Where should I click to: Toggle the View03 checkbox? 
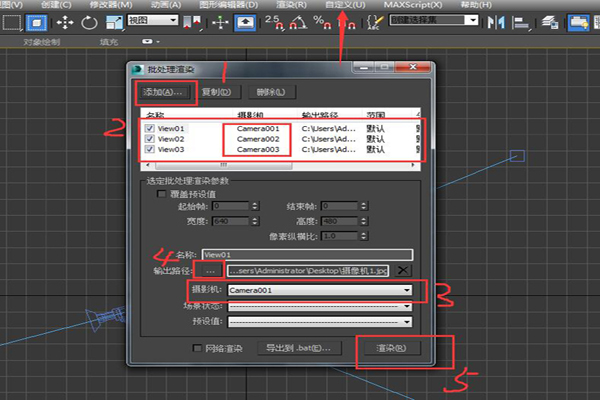click(150, 149)
